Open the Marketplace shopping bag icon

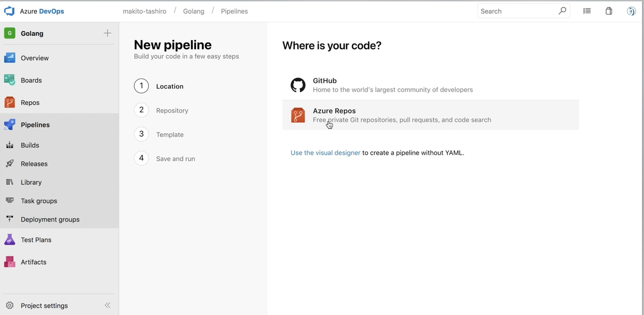pos(609,11)
